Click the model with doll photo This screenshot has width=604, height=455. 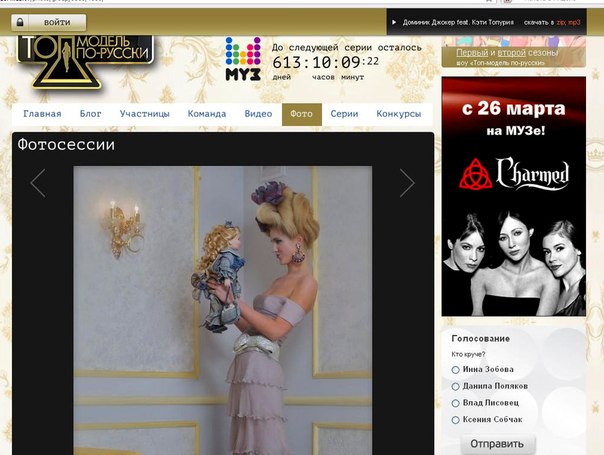[223, 310]
